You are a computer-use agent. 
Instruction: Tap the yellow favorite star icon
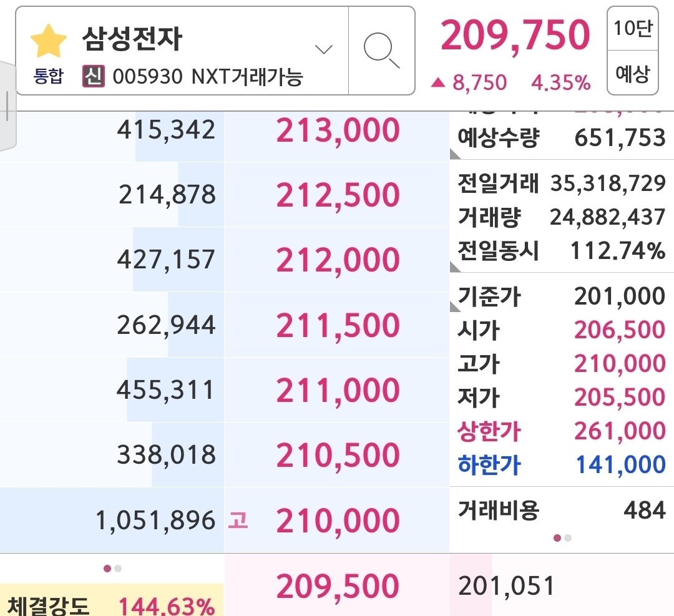point(48,42)
